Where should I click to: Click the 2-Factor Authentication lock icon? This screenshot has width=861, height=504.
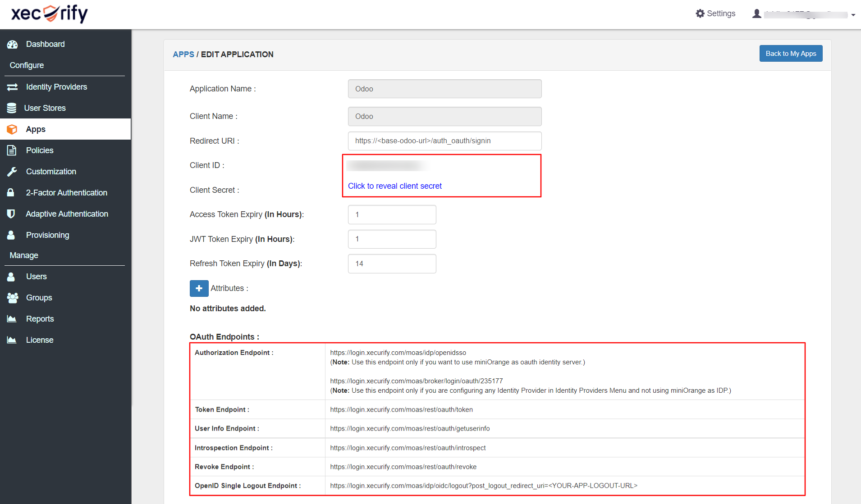pyautogui.click(x=11, y=193)
